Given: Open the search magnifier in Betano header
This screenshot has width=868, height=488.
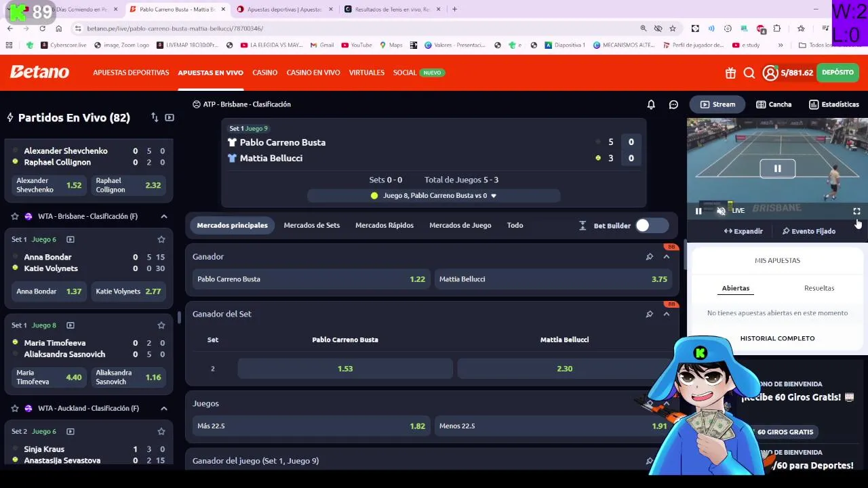Looking at the screenshot, I should coord(749,73).
